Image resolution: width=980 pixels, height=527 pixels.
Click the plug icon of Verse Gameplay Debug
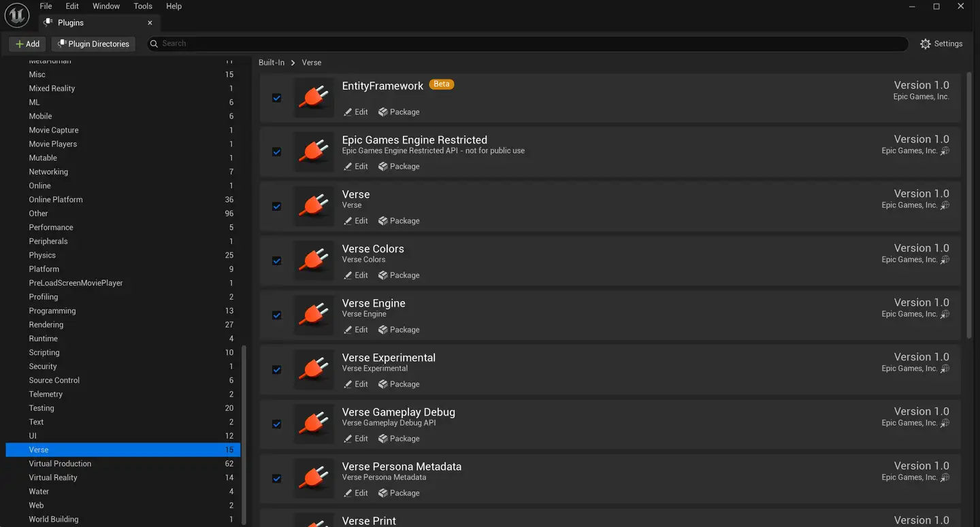314,424
